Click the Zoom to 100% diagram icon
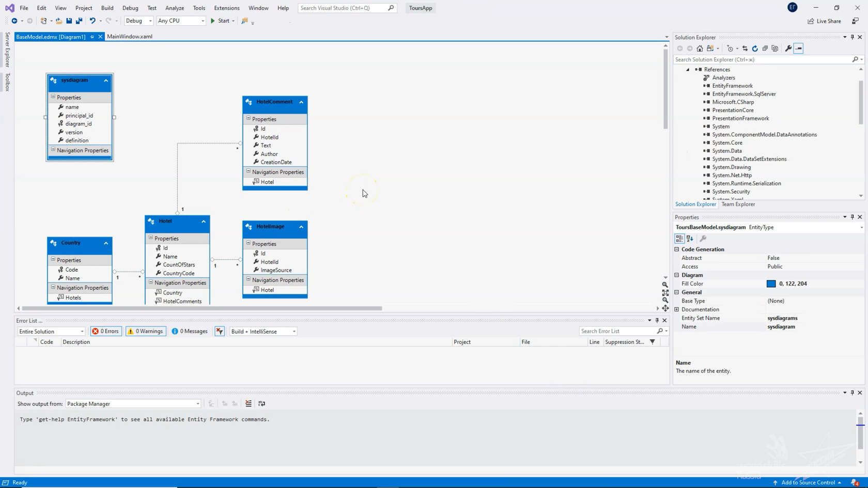The height and width of the screenshot is (488, 868). pyautogui.click(x=665, y=292)
